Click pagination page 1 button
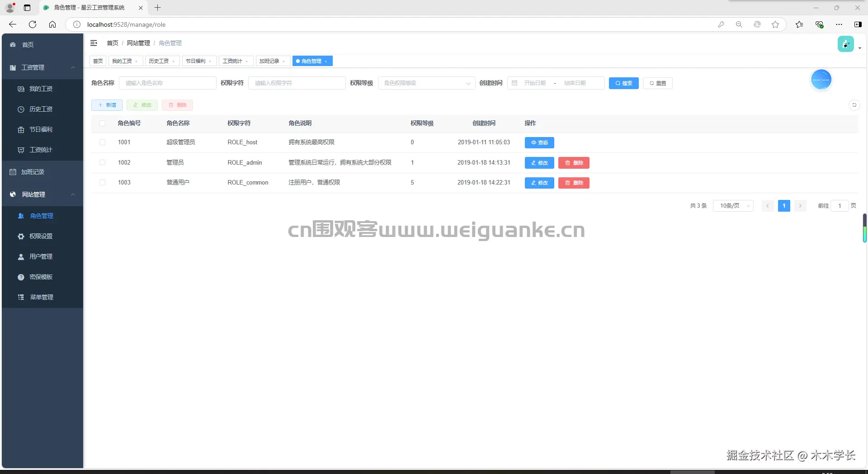Image resolution: width=868 pixels, height=474 pixels. pos(784,206)
